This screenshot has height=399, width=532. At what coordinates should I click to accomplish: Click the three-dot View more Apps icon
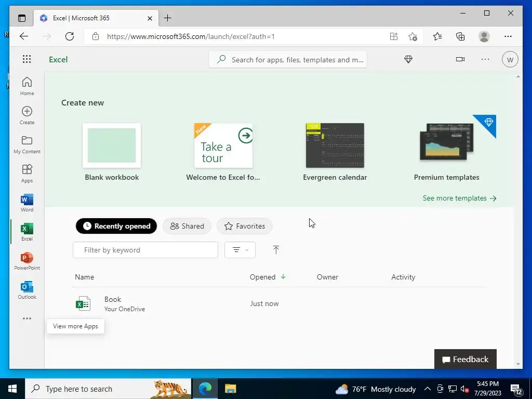[27, 318]
